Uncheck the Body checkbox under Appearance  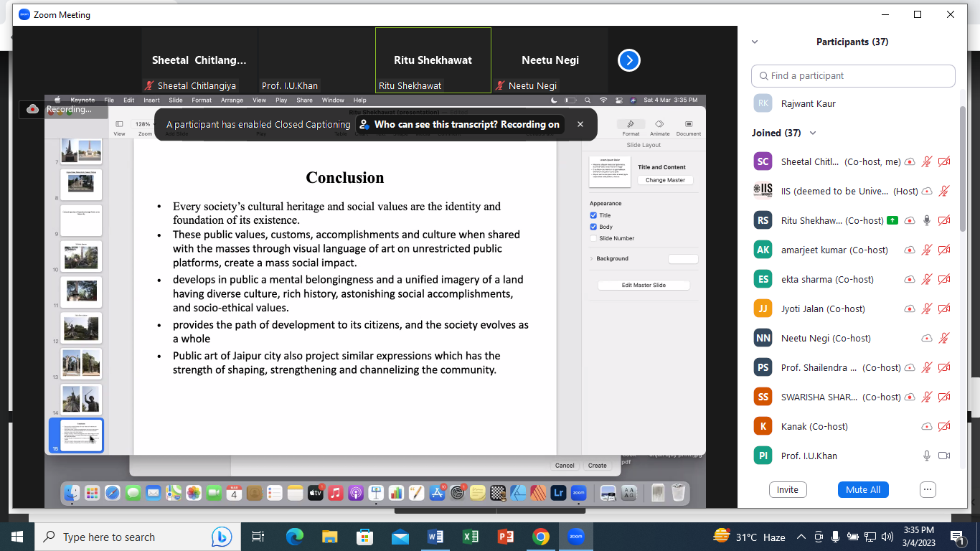(x=593, y=227)
